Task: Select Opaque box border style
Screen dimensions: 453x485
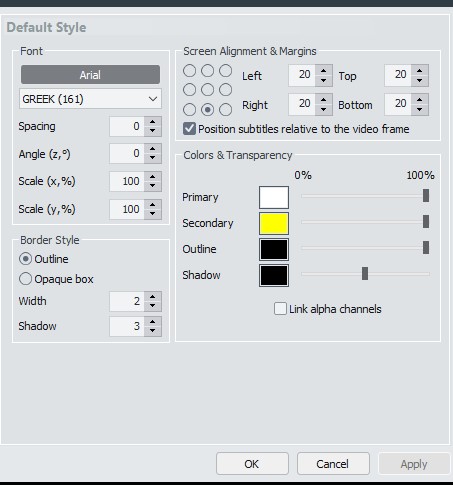Action: (26, 279)
